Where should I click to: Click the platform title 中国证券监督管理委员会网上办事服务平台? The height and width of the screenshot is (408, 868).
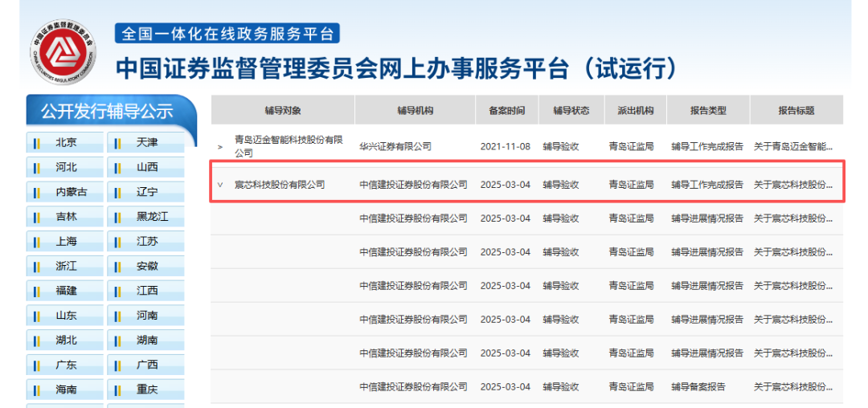pyautogui.click(x=396, y=69)
